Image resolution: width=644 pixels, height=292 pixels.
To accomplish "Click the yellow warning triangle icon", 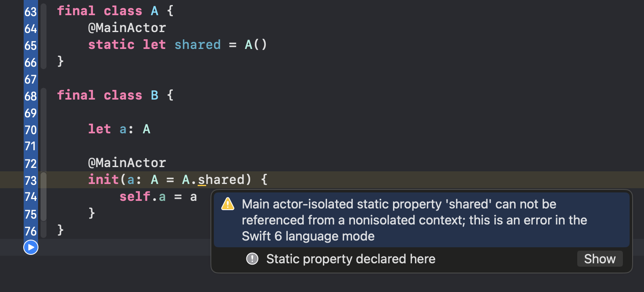I will point(228,204).
